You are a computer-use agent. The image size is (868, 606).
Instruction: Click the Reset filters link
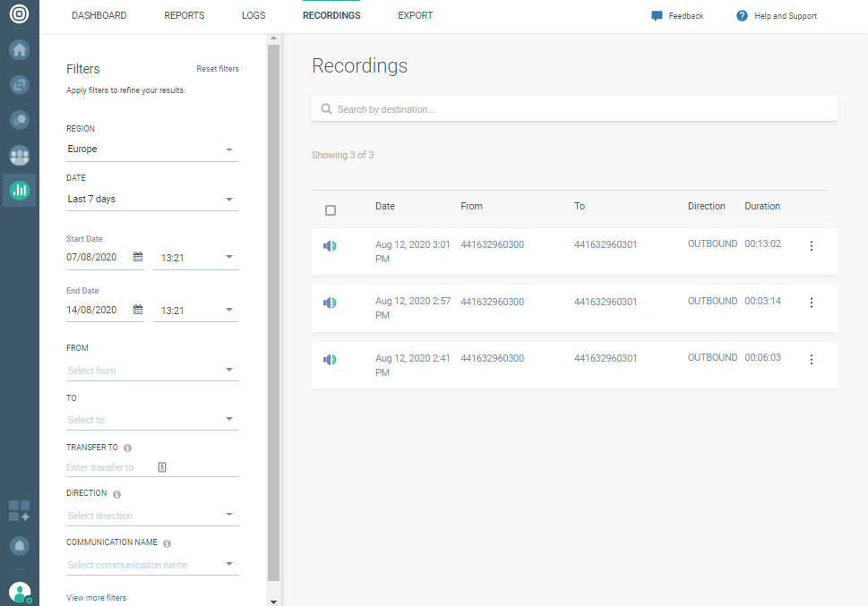218,69
